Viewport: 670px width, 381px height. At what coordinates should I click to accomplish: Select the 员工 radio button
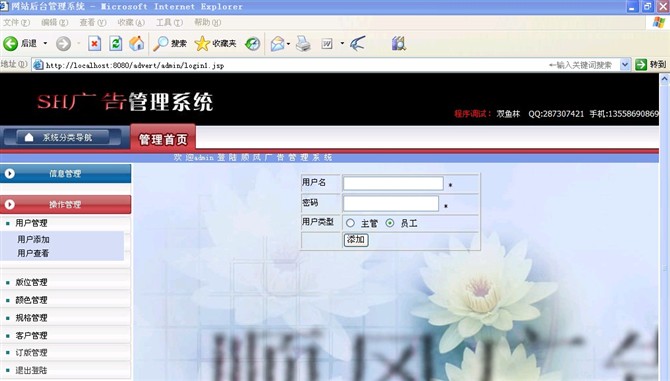coord(390,223)
